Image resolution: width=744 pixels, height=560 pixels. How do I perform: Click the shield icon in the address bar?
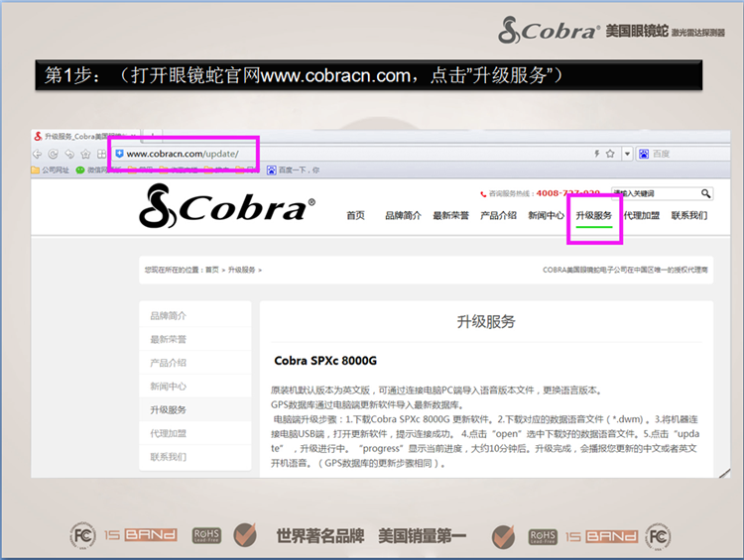[120, 154]
